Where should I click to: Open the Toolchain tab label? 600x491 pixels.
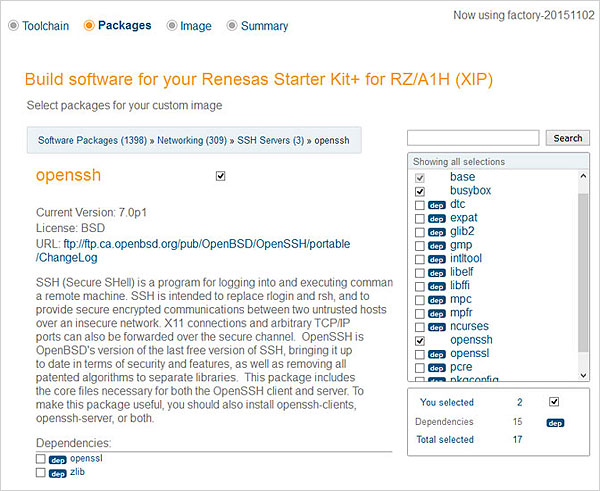coord(46,26)
